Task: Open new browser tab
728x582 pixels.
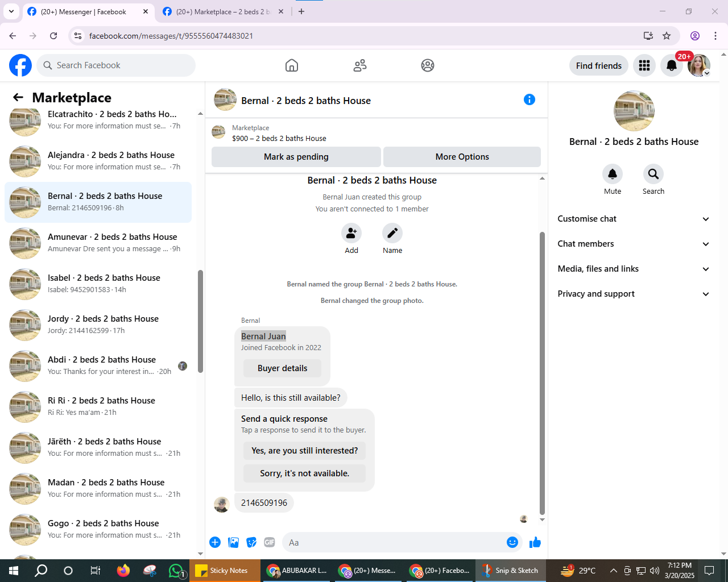Action: 301,11
